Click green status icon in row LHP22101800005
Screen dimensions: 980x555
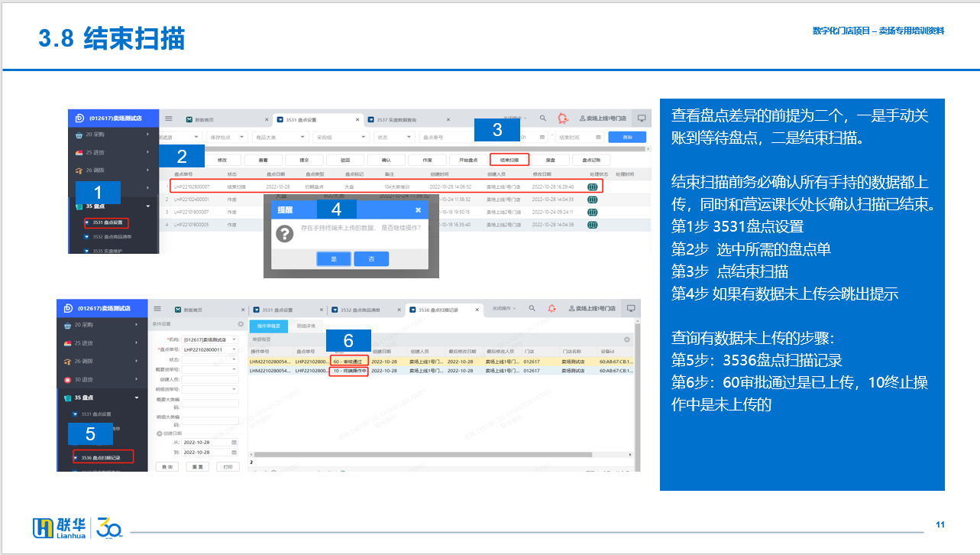(592, 225)
